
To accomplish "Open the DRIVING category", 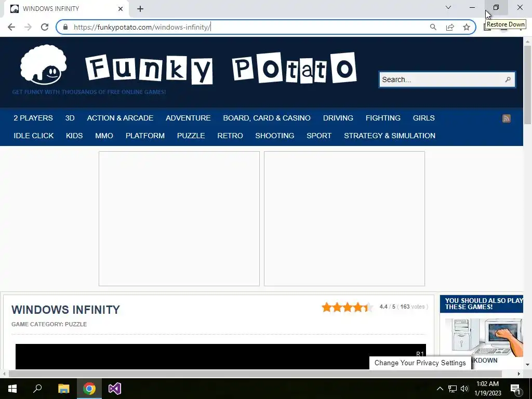I will (338, 118).
